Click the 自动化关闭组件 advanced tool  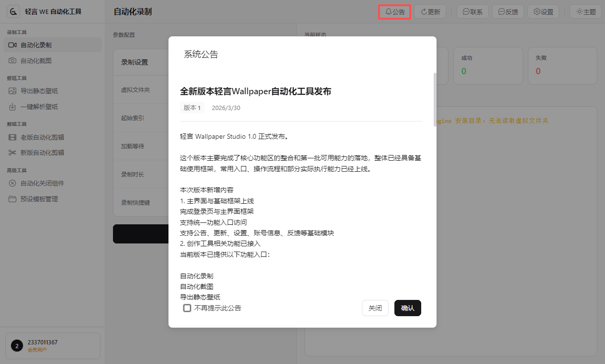click(44, 183)
